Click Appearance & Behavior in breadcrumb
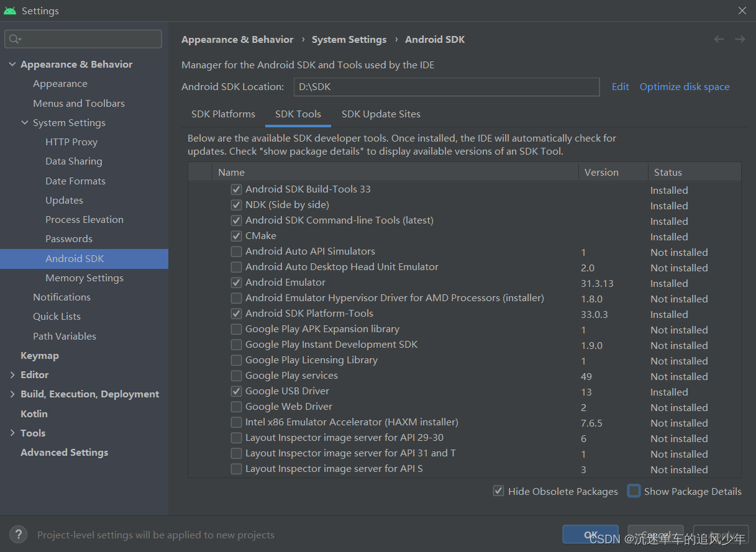Image resolution: width=756 pixels, height=552 pixels. pyautogui.click(x=237, y=39)
